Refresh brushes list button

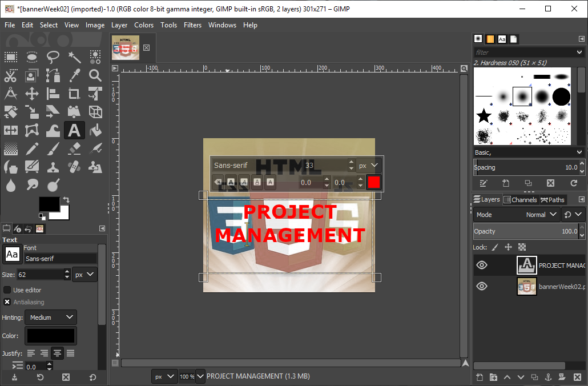[574, 183]
